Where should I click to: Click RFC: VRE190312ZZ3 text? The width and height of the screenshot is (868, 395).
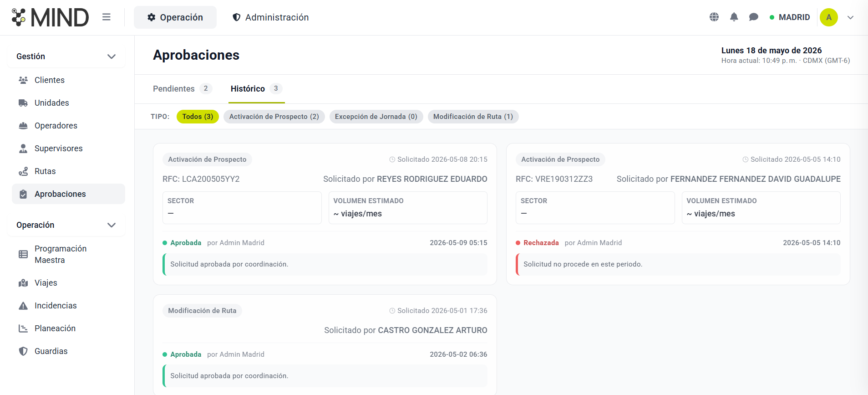554,179
